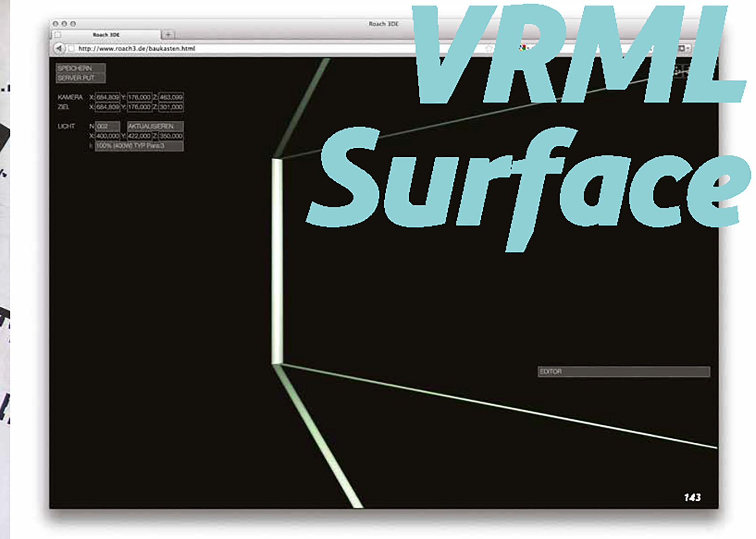Open a new tab with plus button
Image resolution: width=756 pixels, height=539 pixels.
pyautogui.click(x=168, y=35)
